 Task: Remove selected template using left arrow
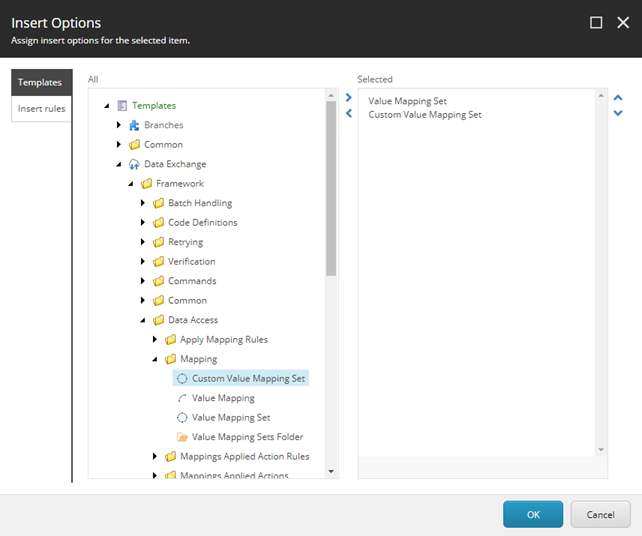coord(348,113)
